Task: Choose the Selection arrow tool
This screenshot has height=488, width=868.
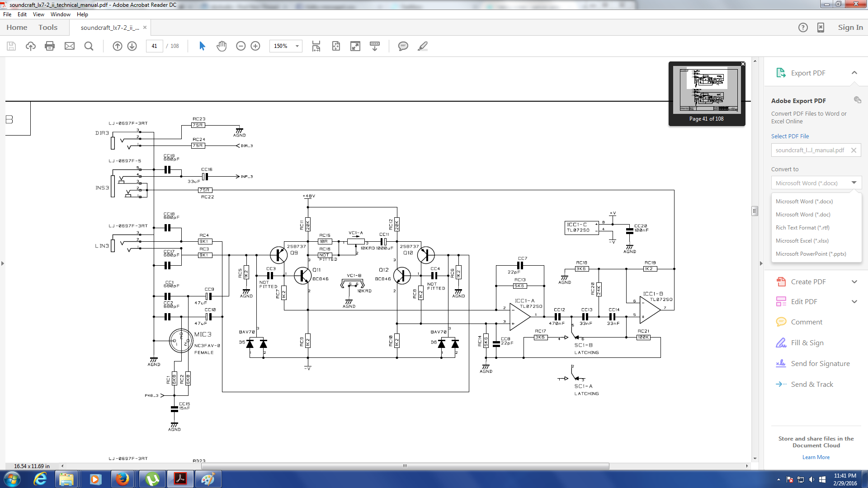Action: [202, 46]
